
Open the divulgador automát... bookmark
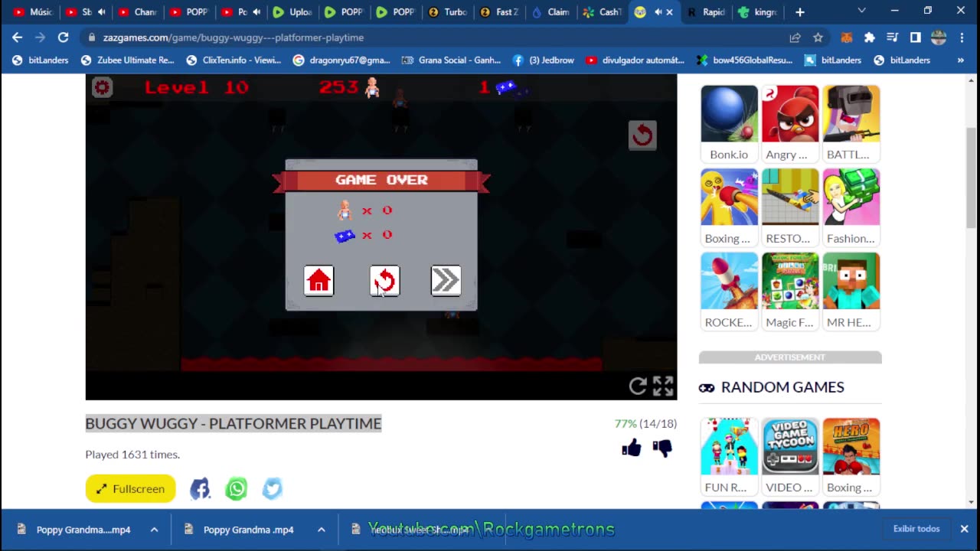click(635, 60)
